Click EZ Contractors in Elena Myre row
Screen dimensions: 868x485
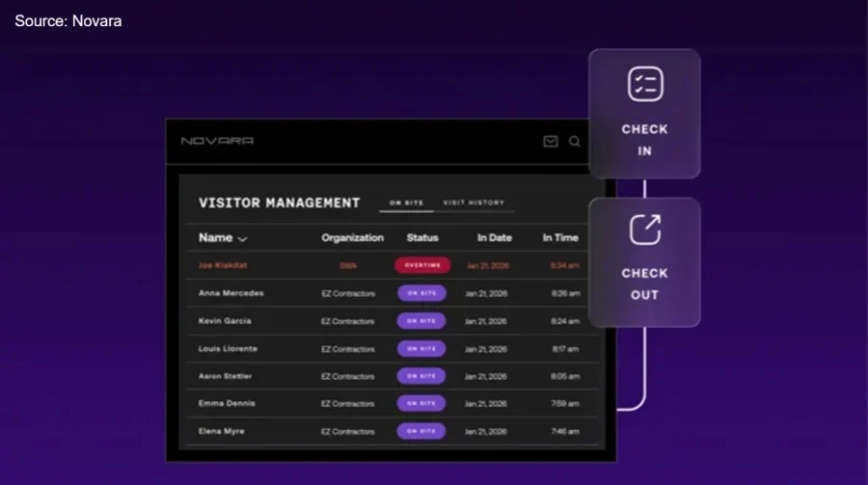tap(348, 431)
